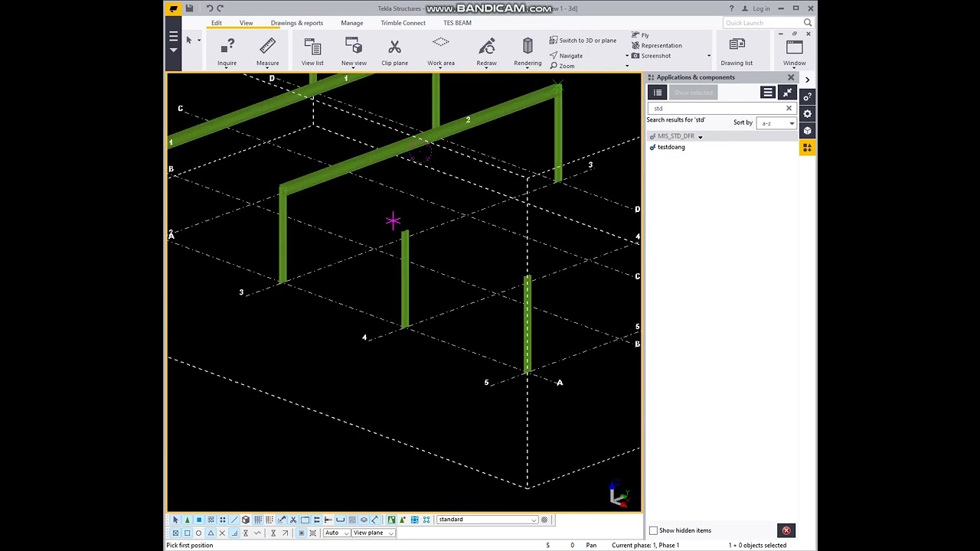Open the View plane dropdown
The height and width of the screenshot is (551, 980).
[x=373, y=533]
